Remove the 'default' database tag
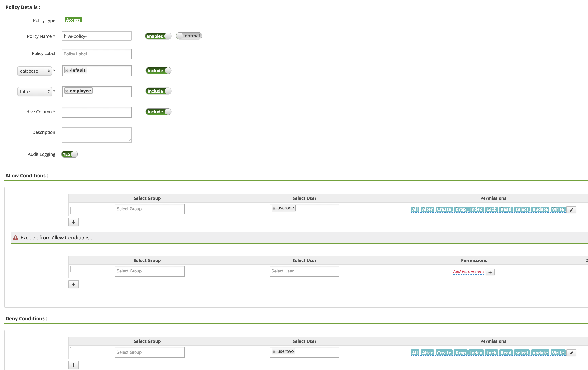The width and height of the screenshot is (588, 370). (66, 71)
